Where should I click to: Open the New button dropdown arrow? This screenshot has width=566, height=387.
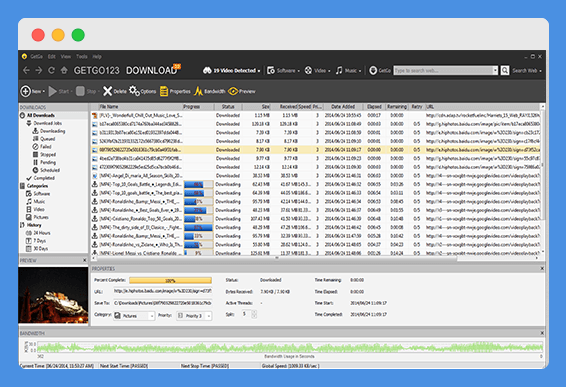pos(44,92)
